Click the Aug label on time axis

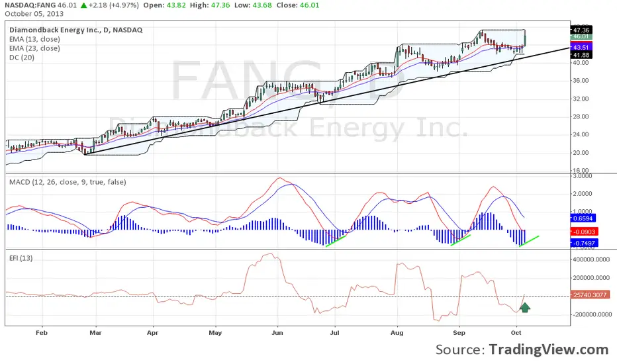pos(397,333)
